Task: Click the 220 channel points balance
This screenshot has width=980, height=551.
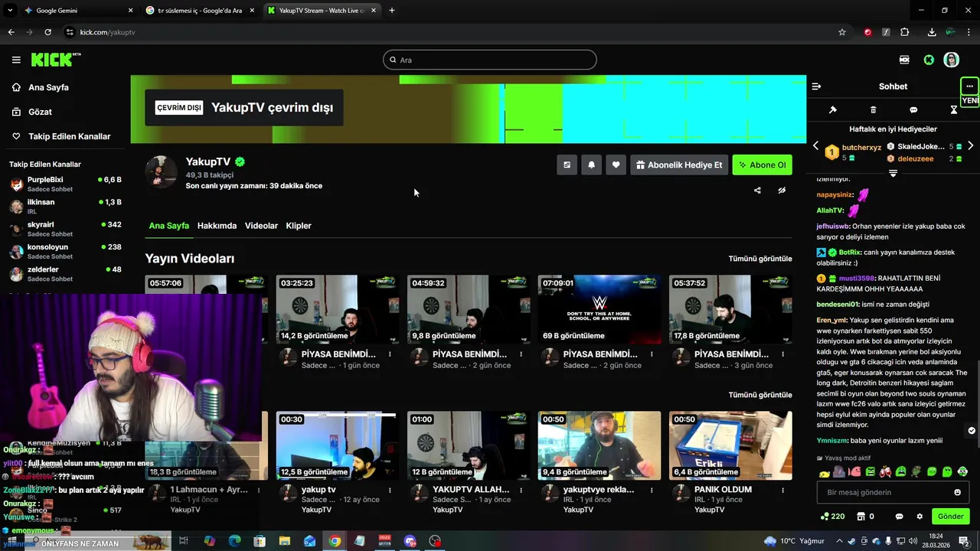Action: pos(832,517)
